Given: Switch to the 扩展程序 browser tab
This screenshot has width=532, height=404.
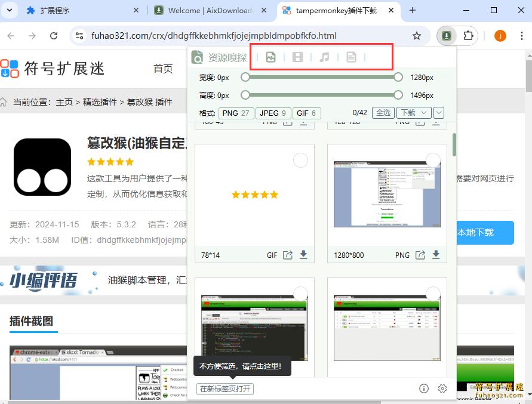Looking at the screenshot, I should pyautogui.click(x=80, y=11).
